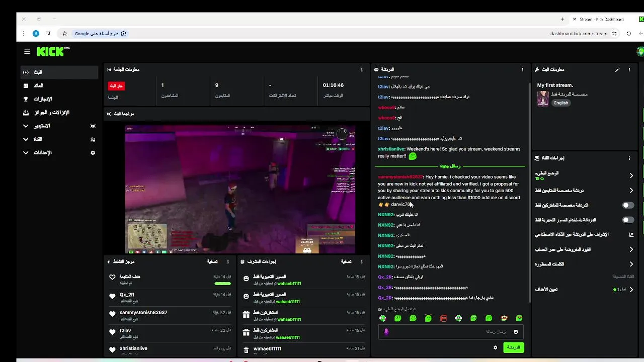Open الإنزالات و الجوائز in sidebar

[x=59, y=113]
